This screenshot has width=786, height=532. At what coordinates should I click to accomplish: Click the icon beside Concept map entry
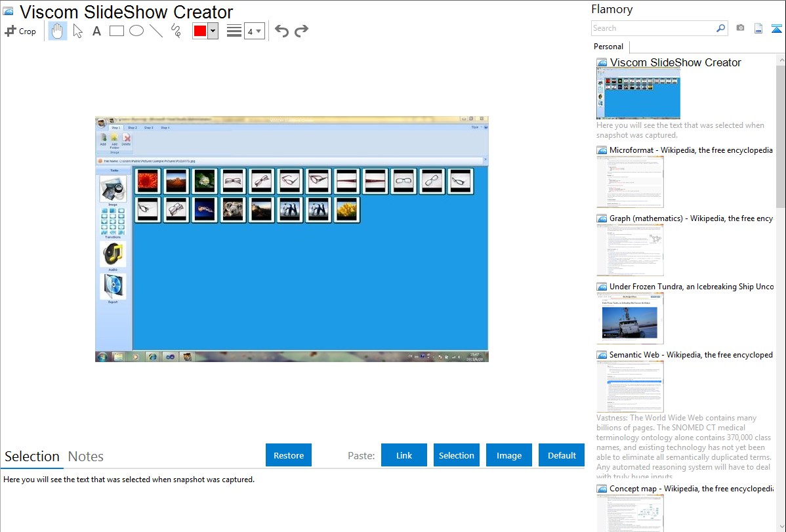pos(602,489)
